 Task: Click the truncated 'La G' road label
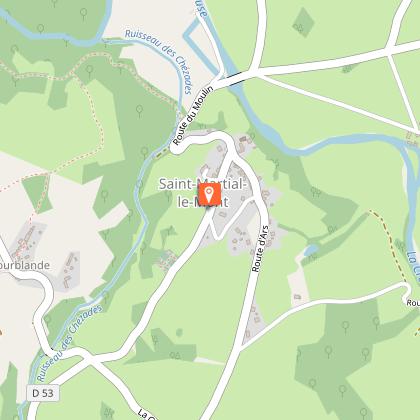click(147, 415)
